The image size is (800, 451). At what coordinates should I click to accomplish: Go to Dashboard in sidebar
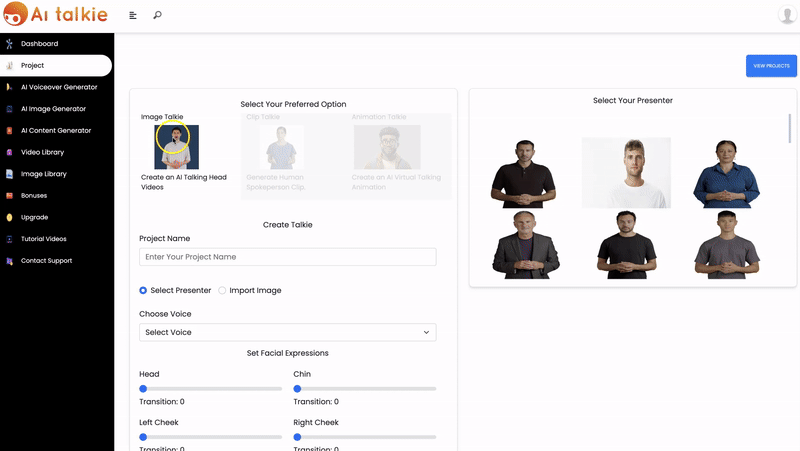pos(39,44)
